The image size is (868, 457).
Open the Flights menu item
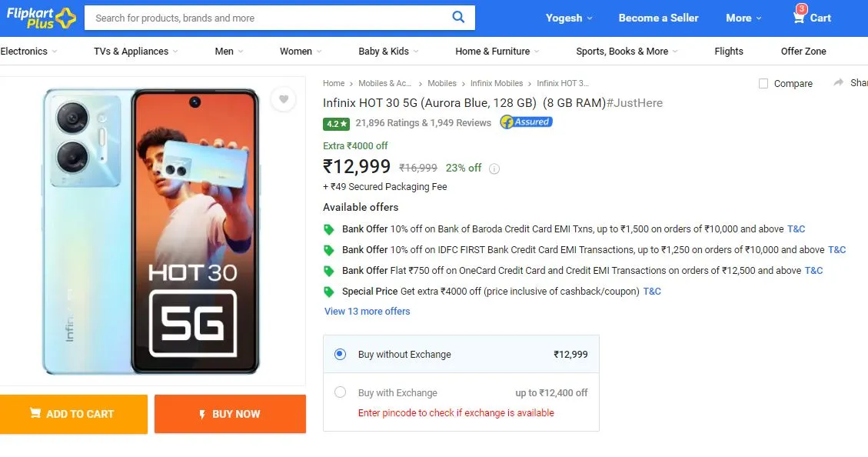point(729,51)
